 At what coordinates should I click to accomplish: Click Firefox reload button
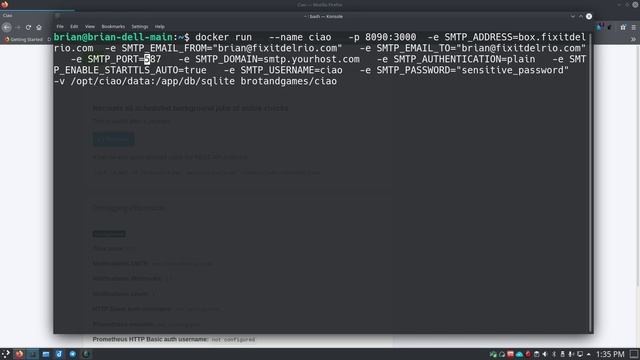pos(28,27)
